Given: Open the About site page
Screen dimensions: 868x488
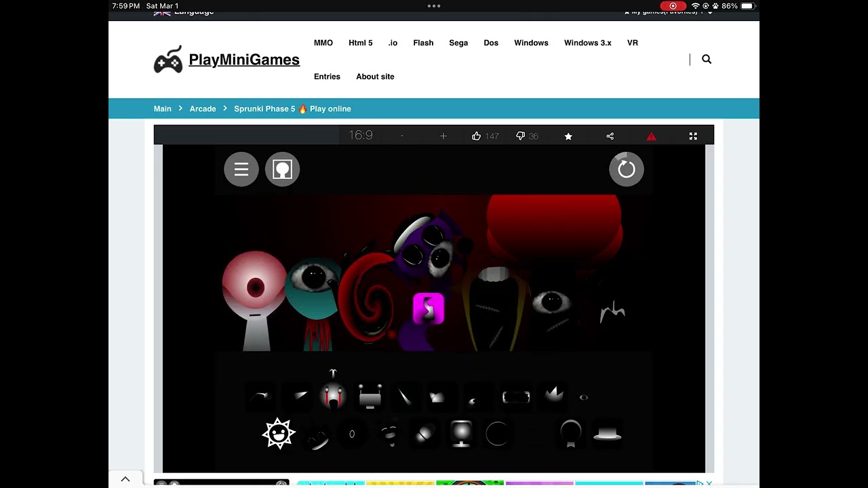Looking at the screenshot, I should coord(375,77).
